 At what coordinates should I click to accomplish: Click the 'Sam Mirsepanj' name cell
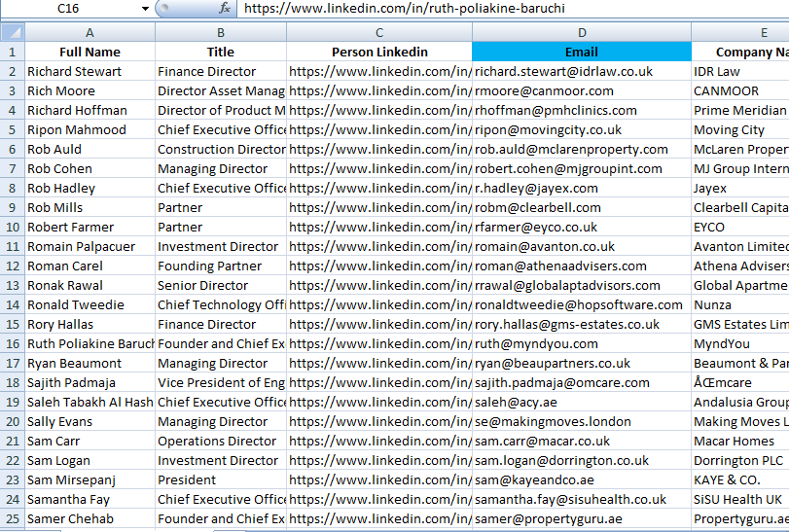[90, 480]
